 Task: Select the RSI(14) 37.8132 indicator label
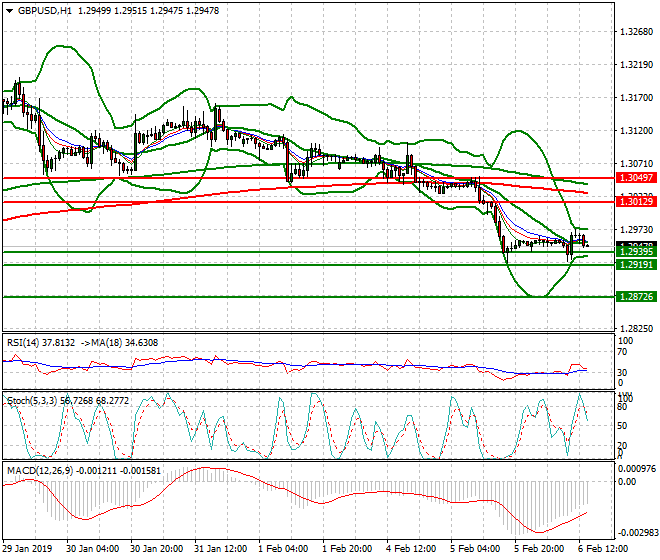41,343
